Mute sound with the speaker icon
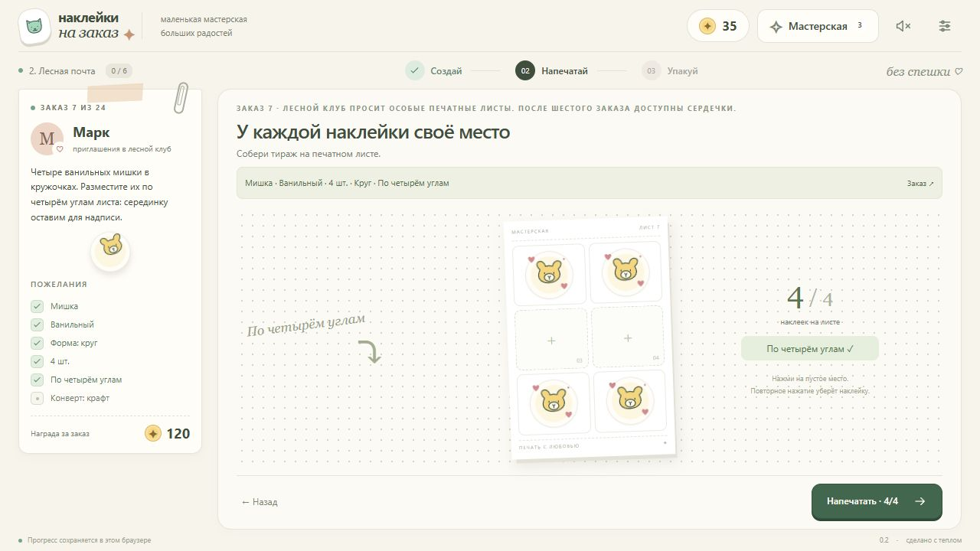Viewport: 980px width, 551px height. click(903, 26)
